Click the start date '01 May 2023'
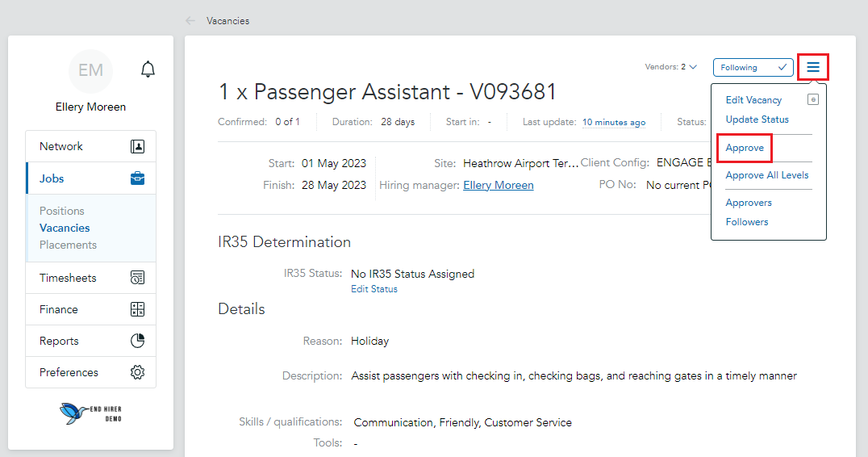Image resolution: width=868 pixels, height=457 pixels. tap(334, 163)
